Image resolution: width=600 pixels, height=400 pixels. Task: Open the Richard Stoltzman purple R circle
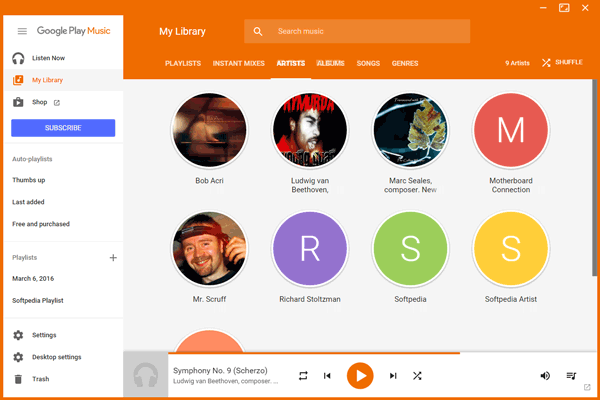[310, 249]
